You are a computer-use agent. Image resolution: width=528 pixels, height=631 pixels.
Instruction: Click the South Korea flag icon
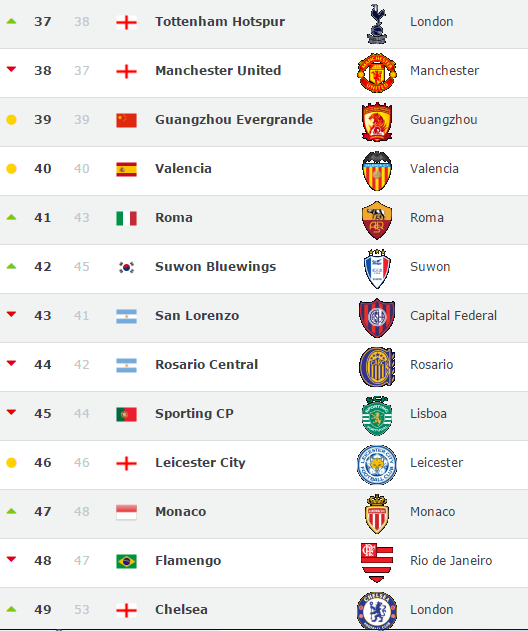(126, 267)
